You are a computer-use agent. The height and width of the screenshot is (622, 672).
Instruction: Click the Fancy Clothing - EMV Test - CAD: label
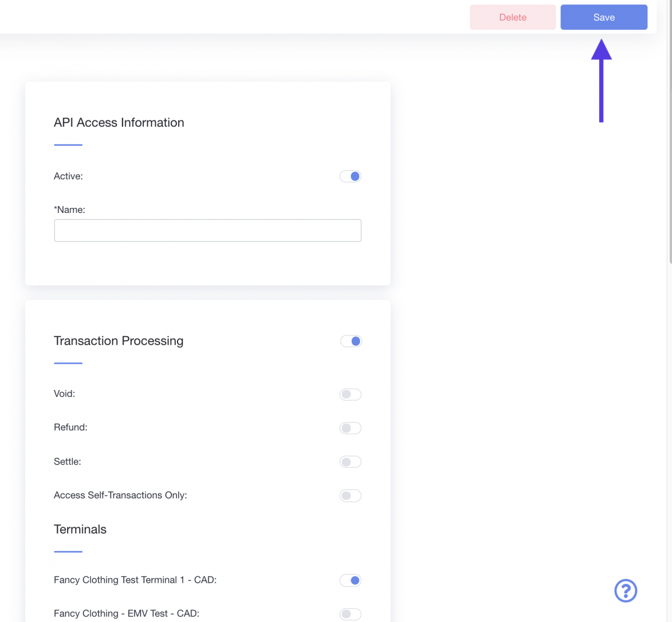click(x=127, y=613)
